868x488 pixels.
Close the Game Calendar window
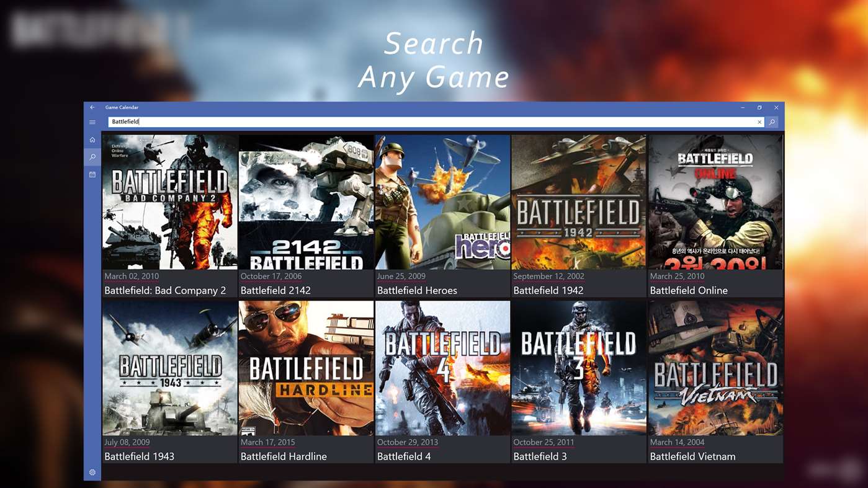[x=776, y=107]
